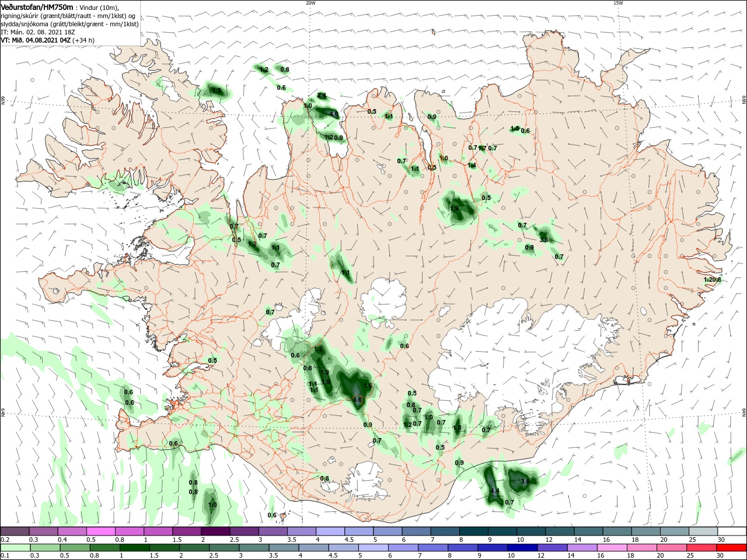Select the bright pink swatch at 0.5 in the snow scale
The width and height of the screenshot is (747, 560).
pos(100,531)
